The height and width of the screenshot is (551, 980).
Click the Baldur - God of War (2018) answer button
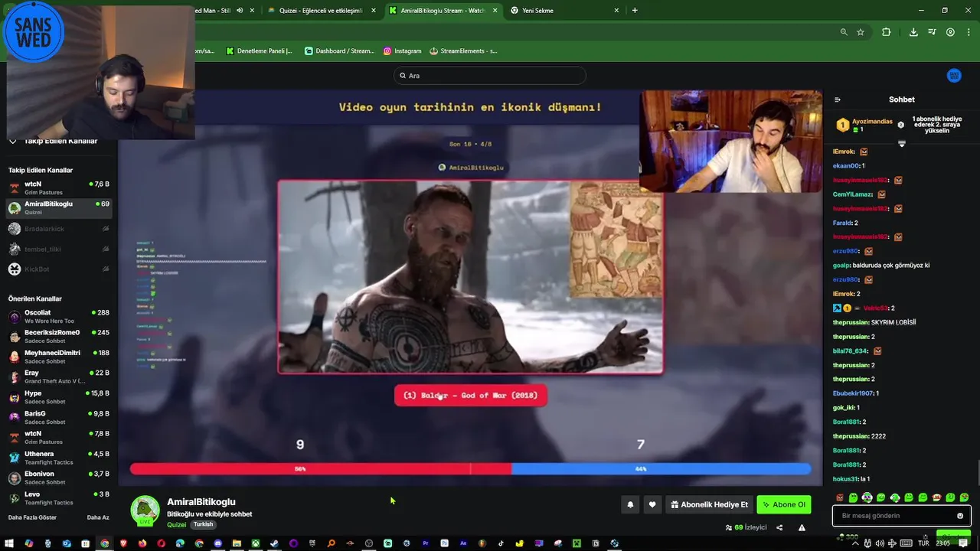point(470,396)
